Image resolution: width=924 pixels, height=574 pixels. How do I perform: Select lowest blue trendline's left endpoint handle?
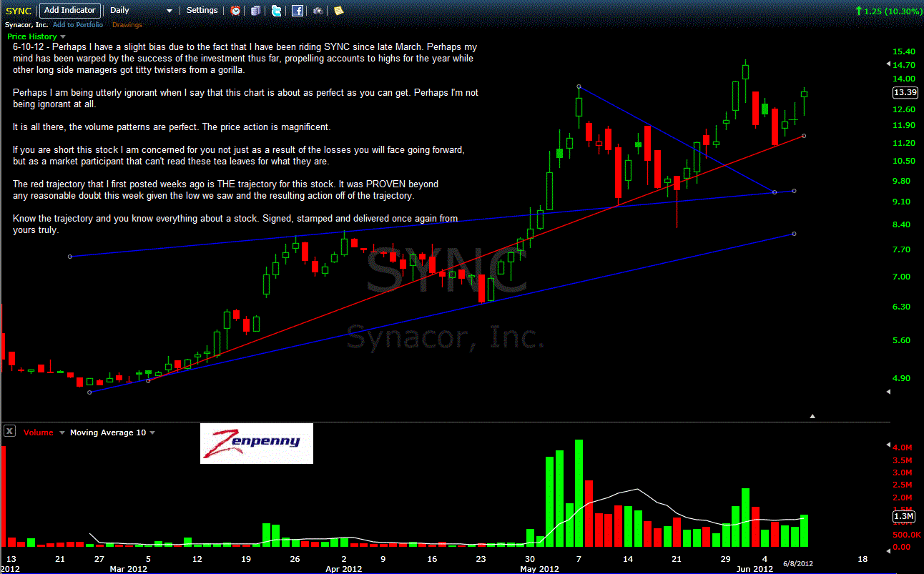click(x=89, y=392)
